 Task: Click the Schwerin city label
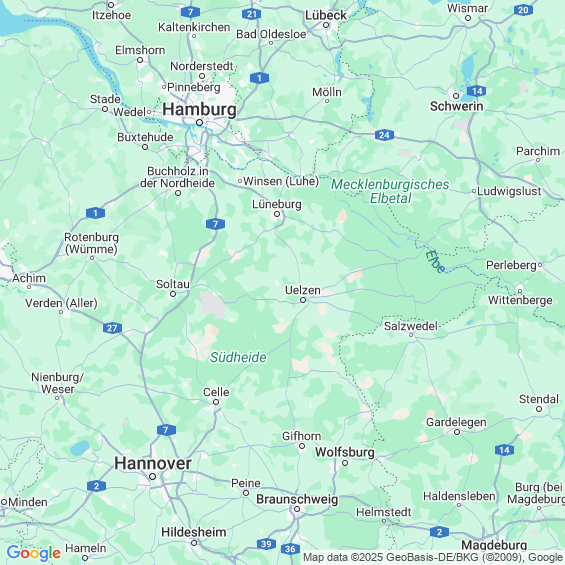457,106
